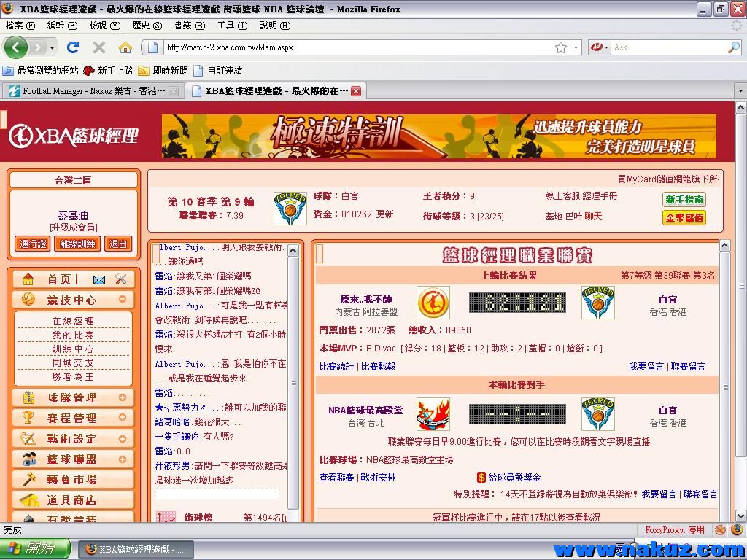Click the FoxyProxy icon in the status bar

pos(720,529)
